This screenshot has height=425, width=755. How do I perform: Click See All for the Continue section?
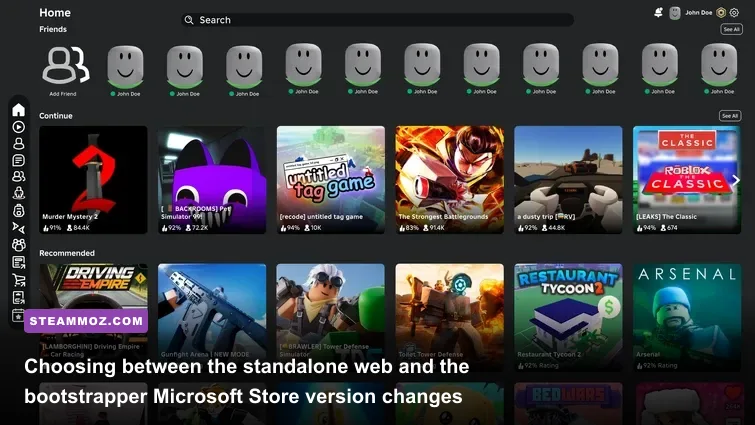click(x=730, y=116)
